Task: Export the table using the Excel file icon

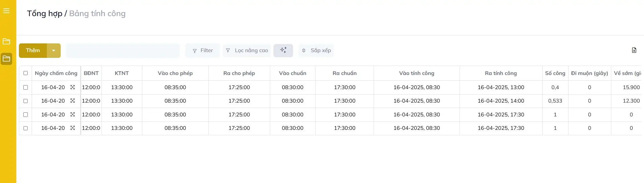Action: tap(634, 50)
